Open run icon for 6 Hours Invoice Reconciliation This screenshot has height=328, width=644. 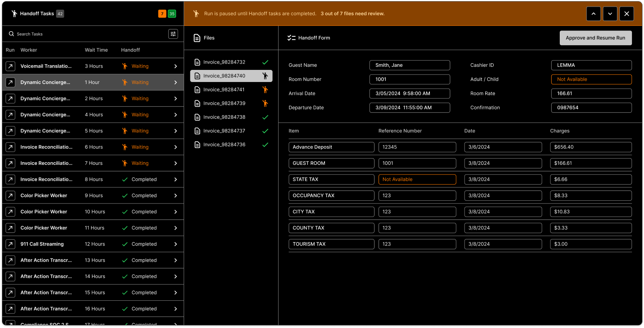(x=11, y=147)
